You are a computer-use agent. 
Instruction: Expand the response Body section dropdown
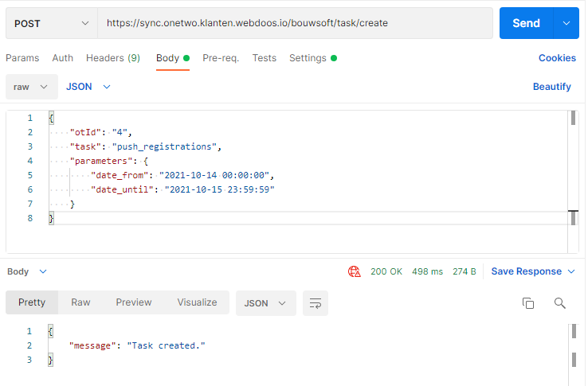click(x=27, y=271)
